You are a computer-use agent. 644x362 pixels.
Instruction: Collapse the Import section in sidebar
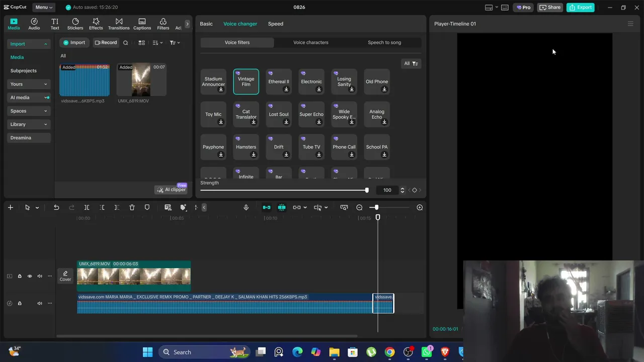[x=45, y=44]
